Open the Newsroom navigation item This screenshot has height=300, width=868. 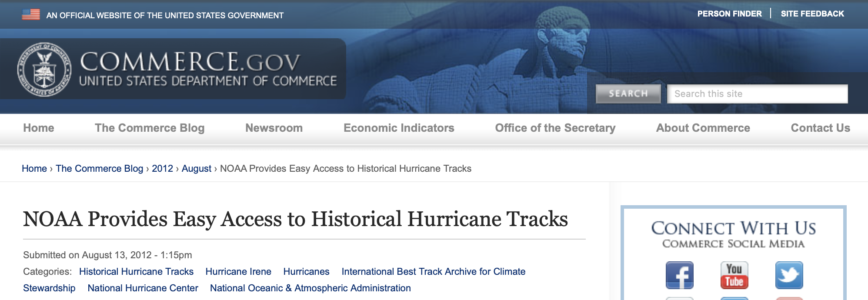(274, 128)
